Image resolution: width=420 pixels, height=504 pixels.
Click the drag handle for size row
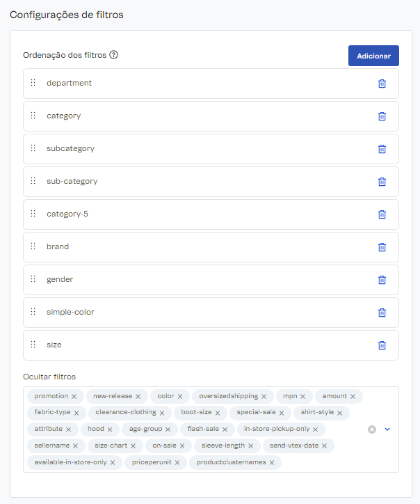tap(33, 345)
